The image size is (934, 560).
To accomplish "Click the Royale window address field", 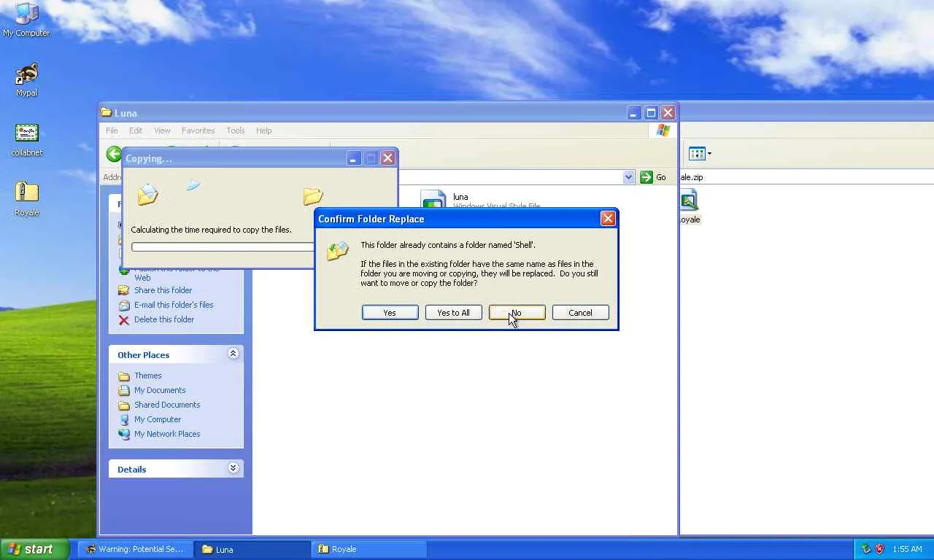I will point(806,177).
